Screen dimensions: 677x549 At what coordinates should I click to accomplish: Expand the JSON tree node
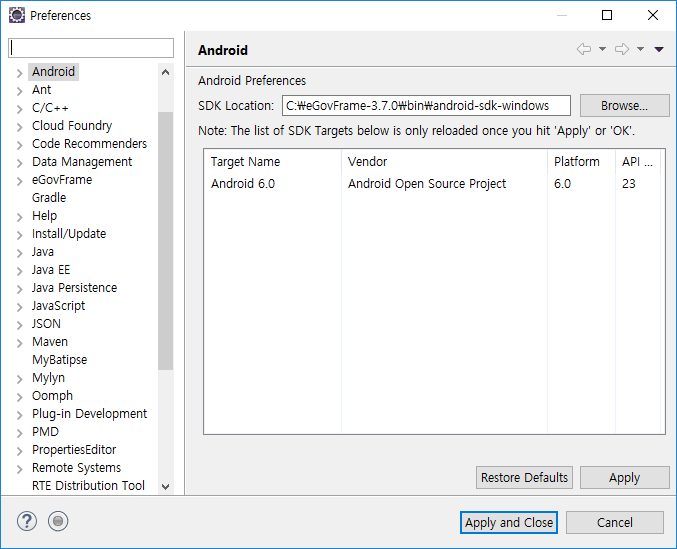(x=19, y=325)
